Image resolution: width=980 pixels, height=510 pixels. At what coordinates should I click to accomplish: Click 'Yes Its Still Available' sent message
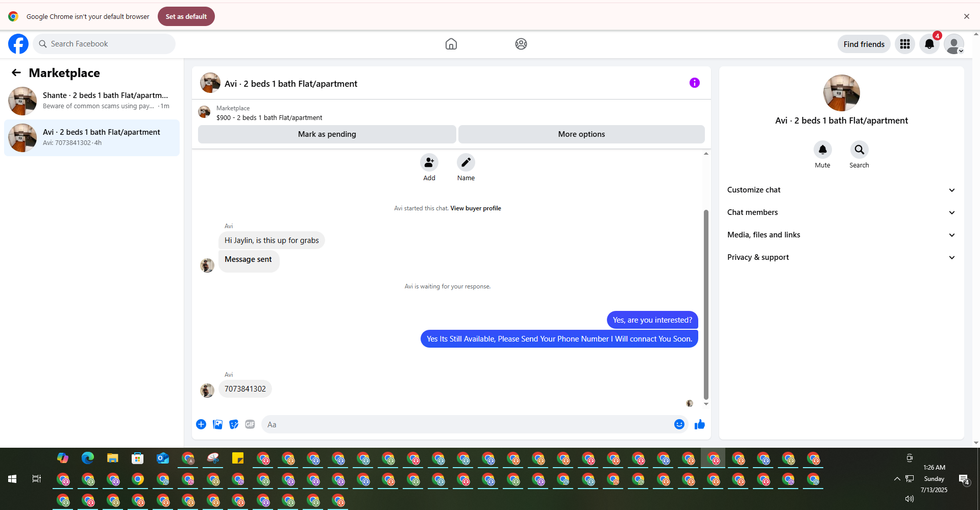[x=559, y=339]
